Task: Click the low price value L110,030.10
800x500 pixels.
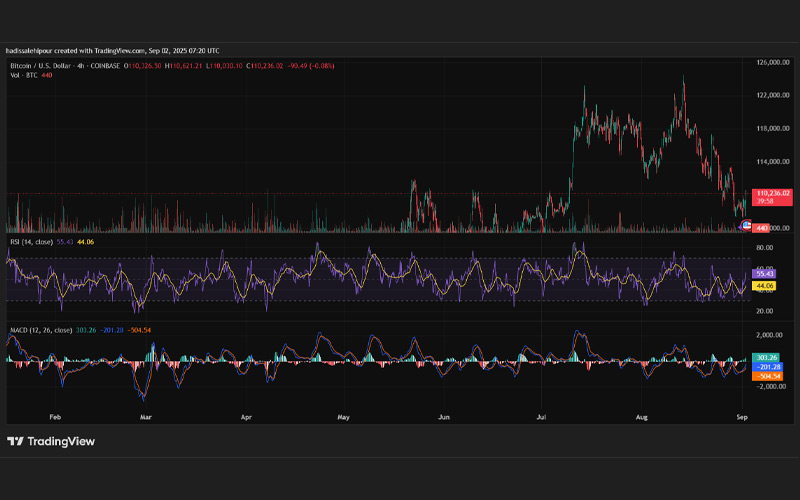Action: 224,66
